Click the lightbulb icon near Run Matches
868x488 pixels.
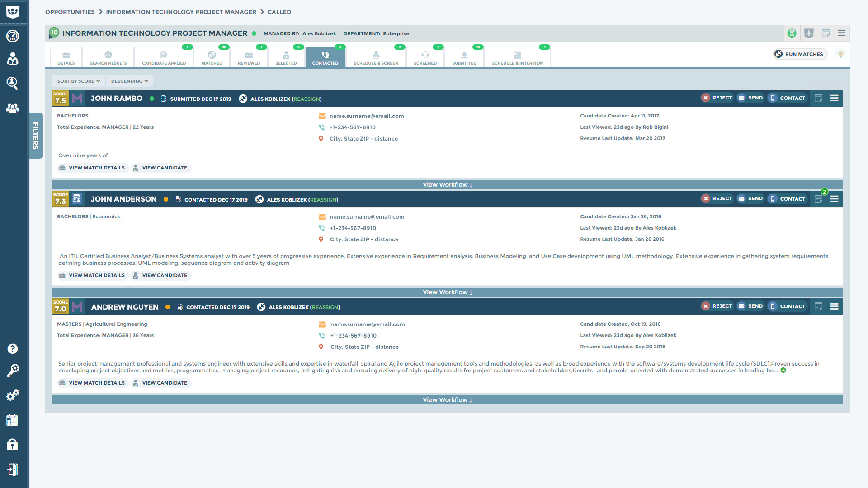pyautogui.click(x=841, y=54)
